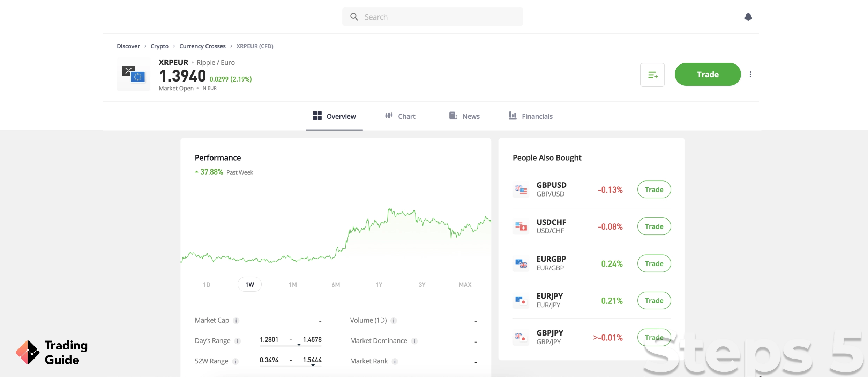Go to Discover breadcrumb
The image size is (868, 377).
(128, 46)
